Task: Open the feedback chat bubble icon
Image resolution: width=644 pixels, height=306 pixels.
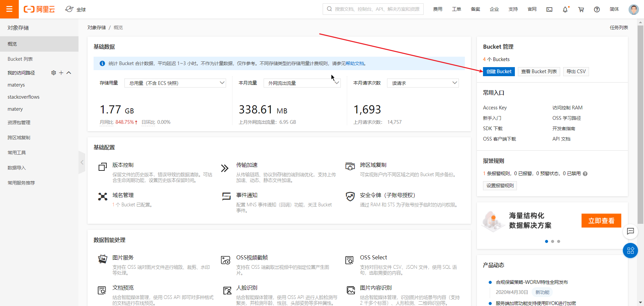Action: click(631, 231)
